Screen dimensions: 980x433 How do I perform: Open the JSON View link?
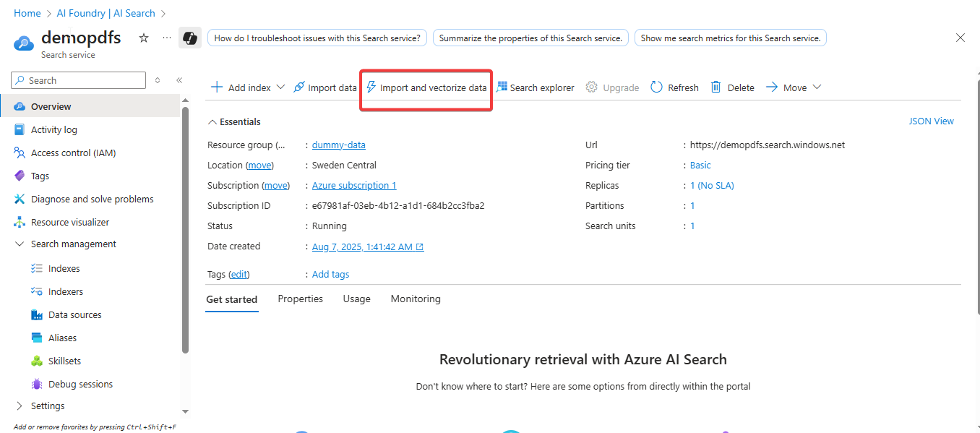click(931, 121)
